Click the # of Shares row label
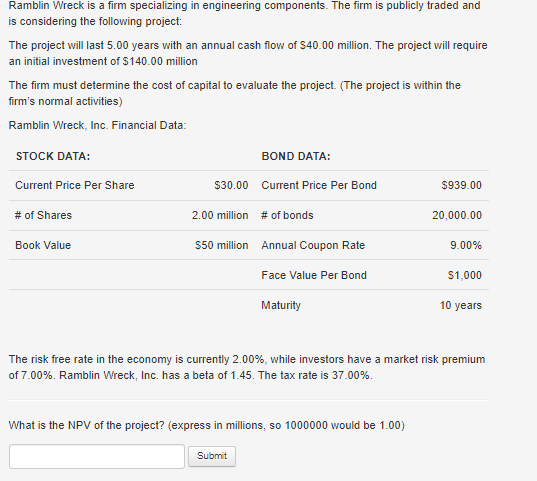Screen dimensions: 537x481 coord(43,215)
